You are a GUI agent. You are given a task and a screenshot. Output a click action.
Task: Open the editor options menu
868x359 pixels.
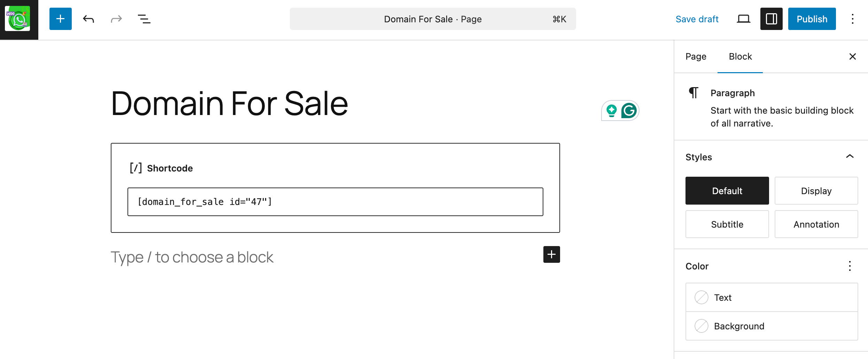(852, 19)
